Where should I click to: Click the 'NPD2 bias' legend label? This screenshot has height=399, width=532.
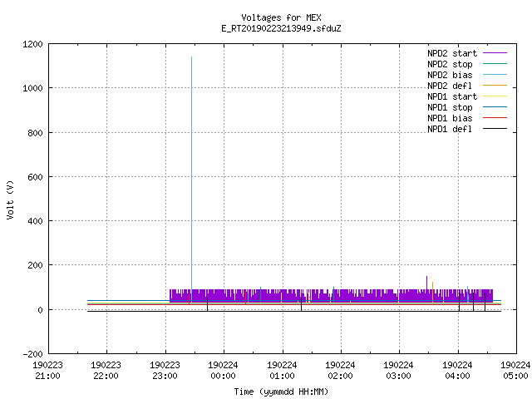click(450, 75)
